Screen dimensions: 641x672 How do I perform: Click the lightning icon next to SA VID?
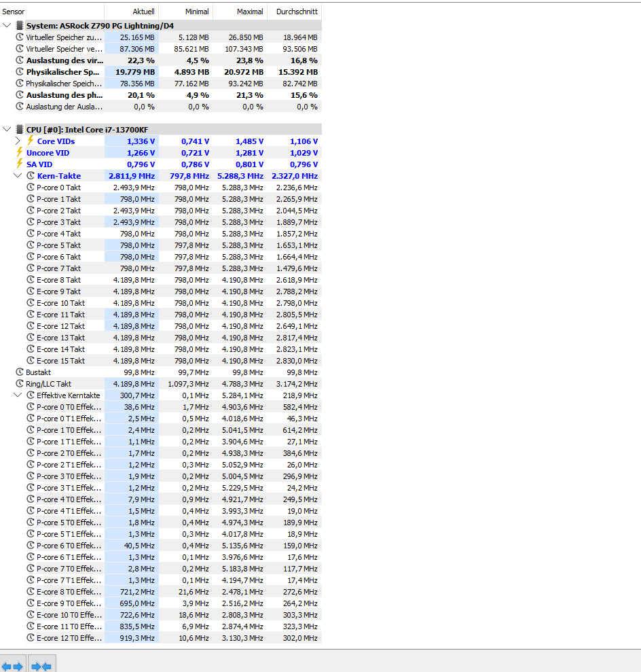point(19,164)
